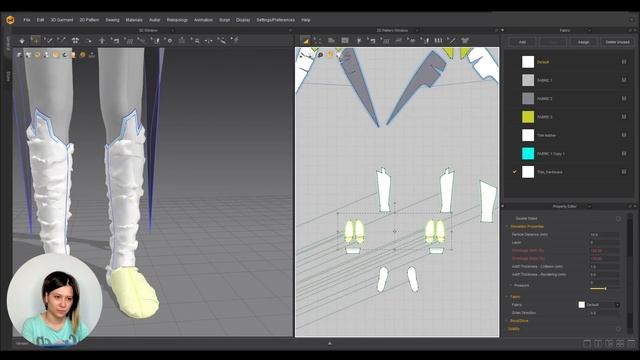The image size is (640, 360).
Task: Click the three vertical bars tool in 2D toolbar
Action: 438,40
